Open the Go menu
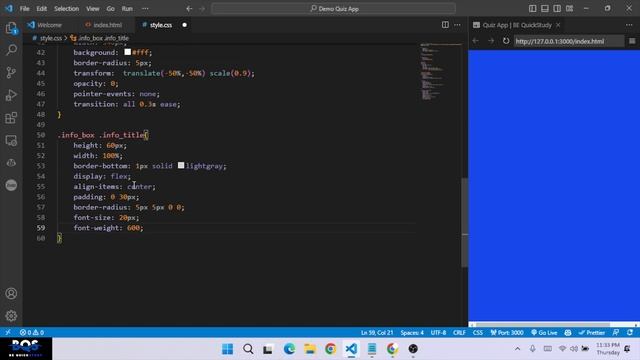The height and width of the screenshot is (360, 640). [111, 9]
